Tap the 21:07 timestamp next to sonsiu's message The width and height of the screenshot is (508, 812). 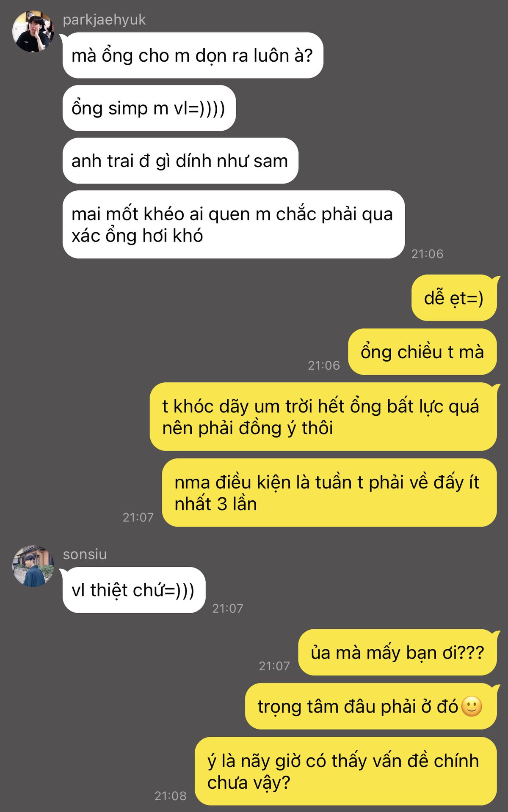pyautogui.click(x=228, y=609)
